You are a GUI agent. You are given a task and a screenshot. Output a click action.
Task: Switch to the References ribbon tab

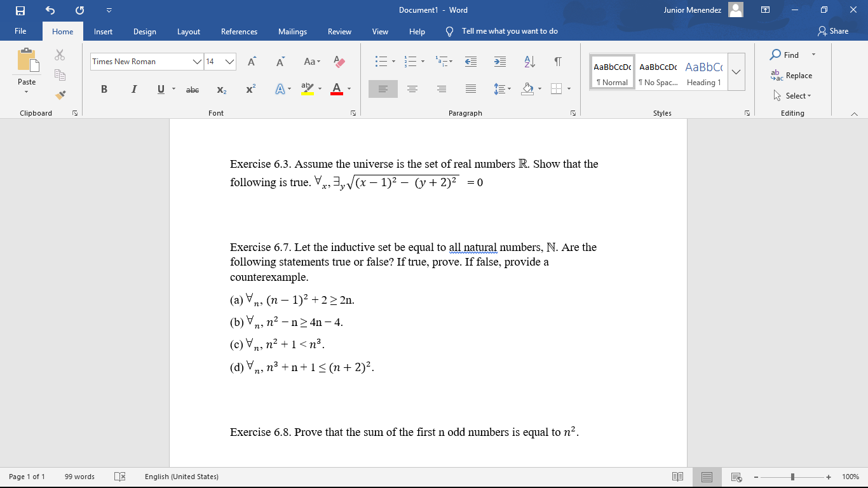239,31
